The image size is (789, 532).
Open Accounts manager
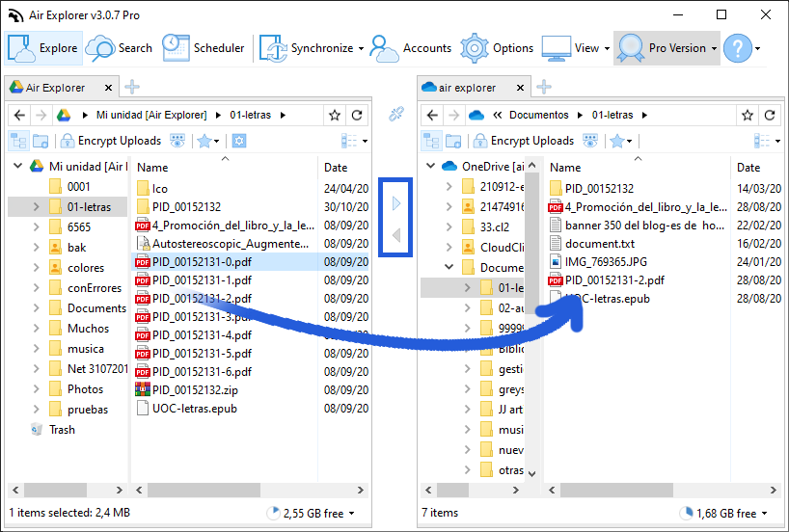tap(411, 48)
